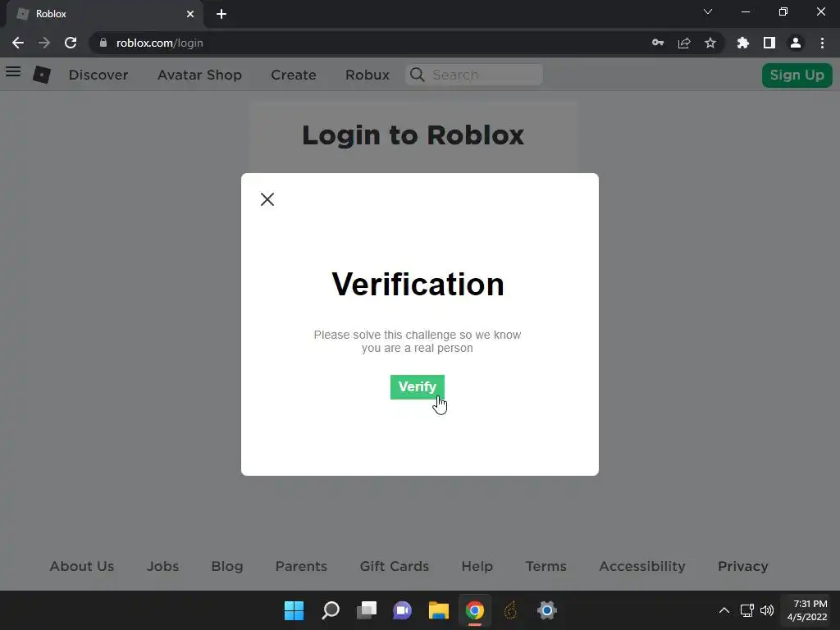Go forward in browser history
Viewport: 840px width, 630px height.
click(x=44, y=43)
